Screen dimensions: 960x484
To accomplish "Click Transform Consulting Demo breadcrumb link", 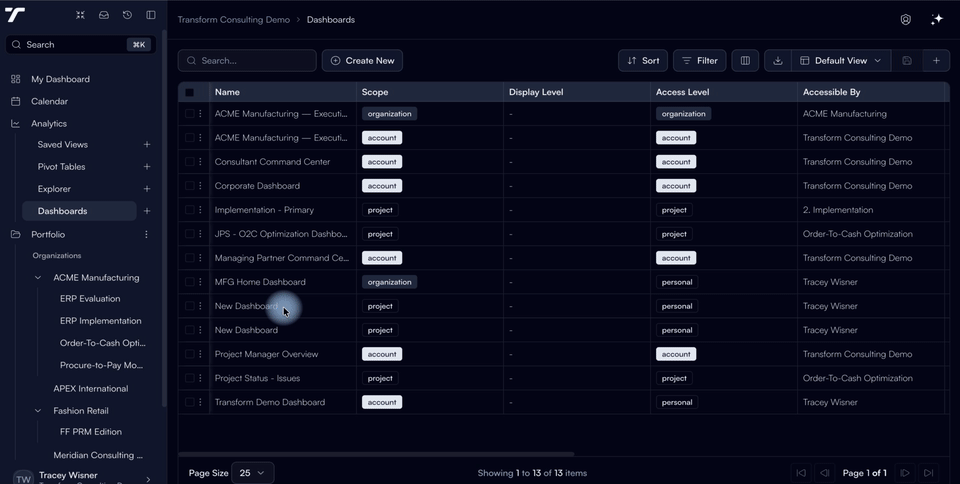I will tap(233, 20).
